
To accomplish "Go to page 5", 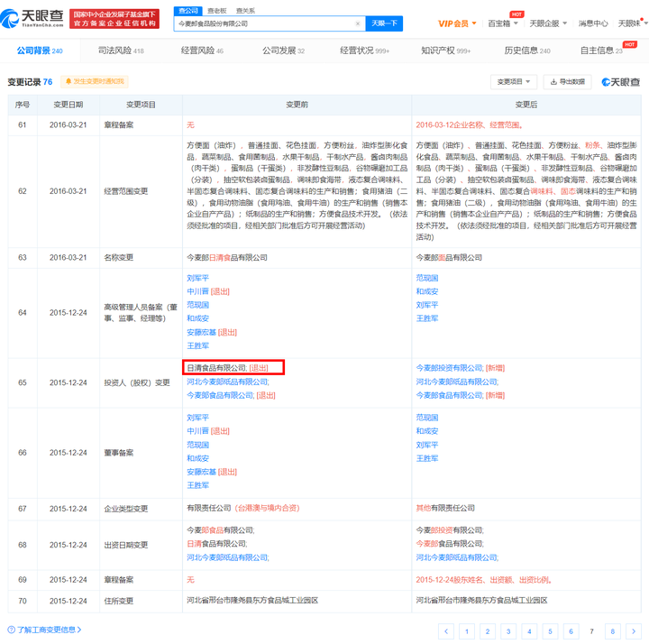I will click(550, 631).
